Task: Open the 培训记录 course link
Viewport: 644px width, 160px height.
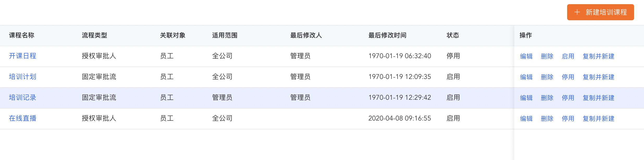Action: 23,98
